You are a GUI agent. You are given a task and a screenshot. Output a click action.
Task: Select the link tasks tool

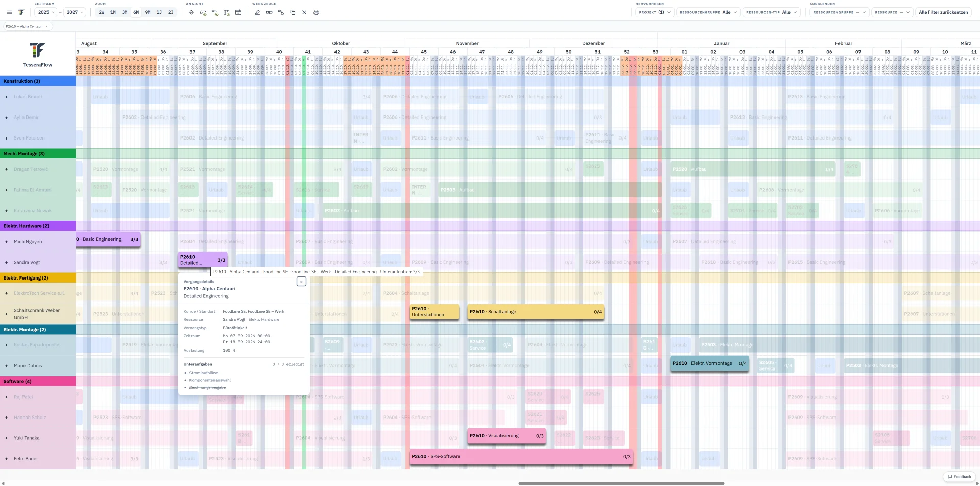tap(269, 12)
